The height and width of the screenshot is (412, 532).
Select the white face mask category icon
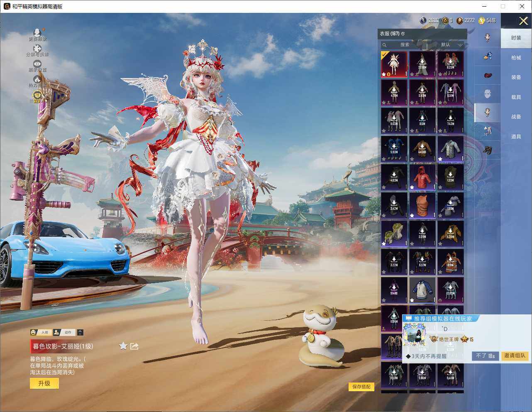488,94
